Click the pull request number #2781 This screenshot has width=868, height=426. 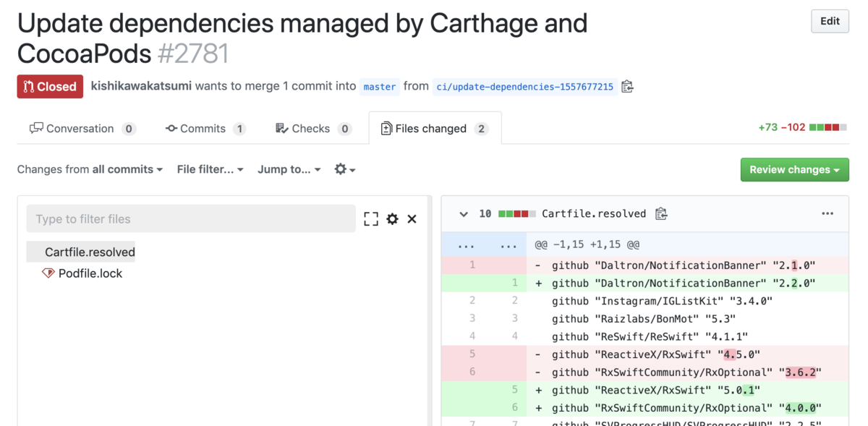[193, 54]
